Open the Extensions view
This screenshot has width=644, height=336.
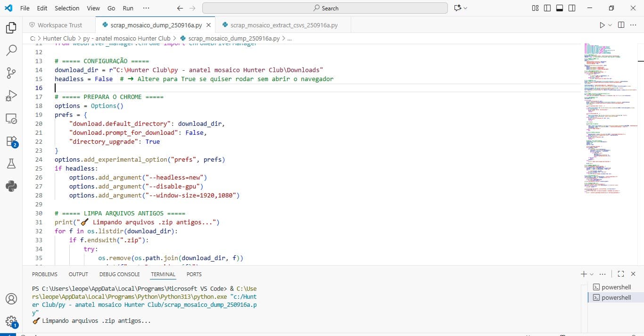coord(11,141)
